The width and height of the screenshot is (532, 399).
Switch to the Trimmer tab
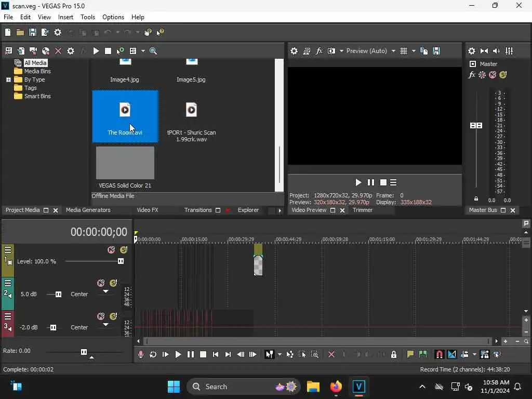click(362, 210)
